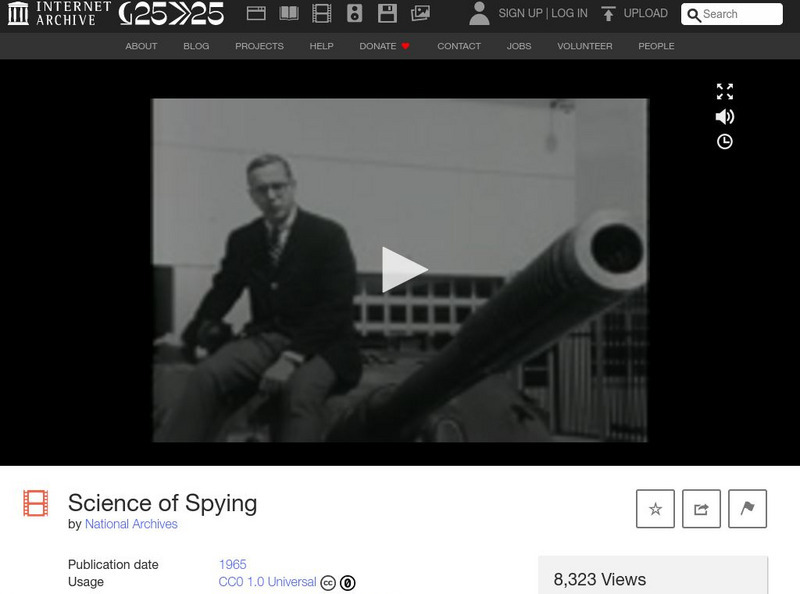Favorite this item with the star button
The width and height of the screenshot is (800, 594).
[x=655, y=509]
